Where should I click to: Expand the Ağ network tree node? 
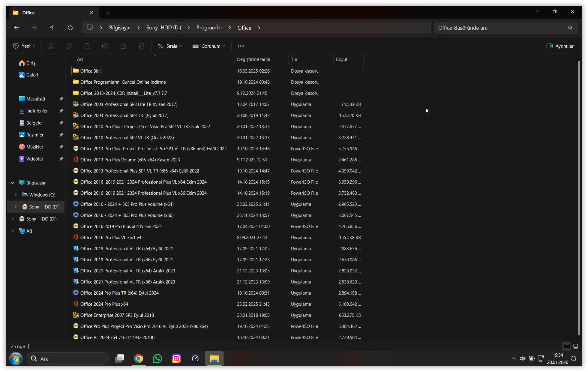coord(13,231)
